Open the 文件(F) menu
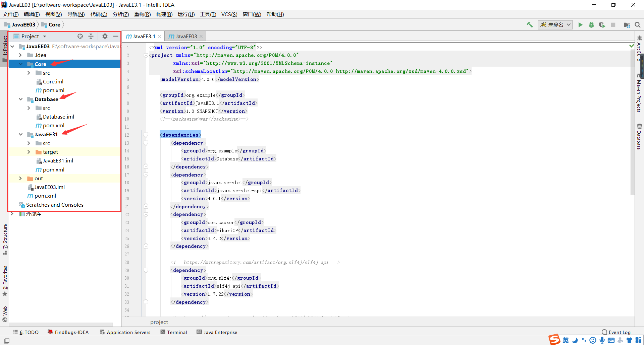Image resolution: width=644 pixels, height=345 pixels. point(10,14)
